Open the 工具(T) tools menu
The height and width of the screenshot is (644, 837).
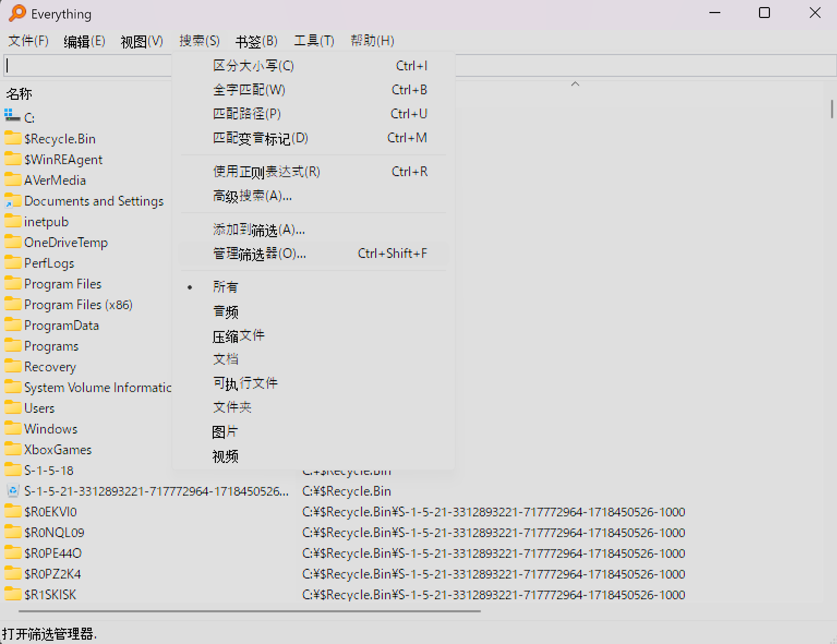pyautogui.click(x=314, y=41)
